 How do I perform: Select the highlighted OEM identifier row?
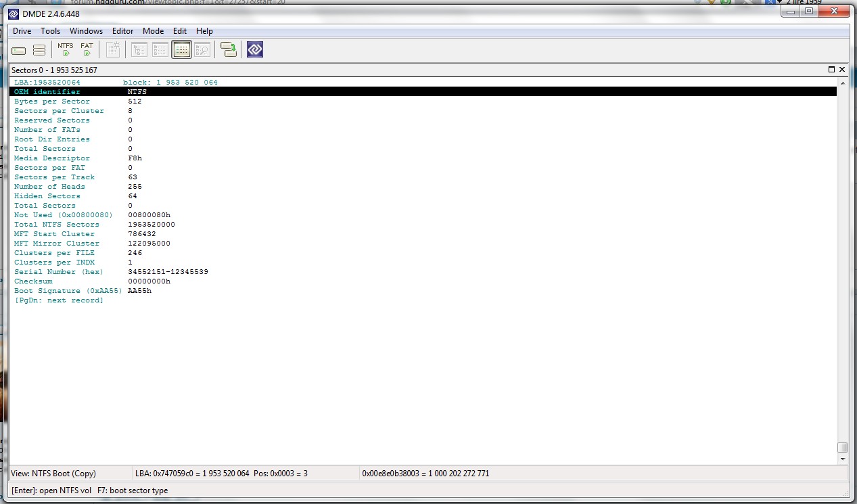coord(423,92)
